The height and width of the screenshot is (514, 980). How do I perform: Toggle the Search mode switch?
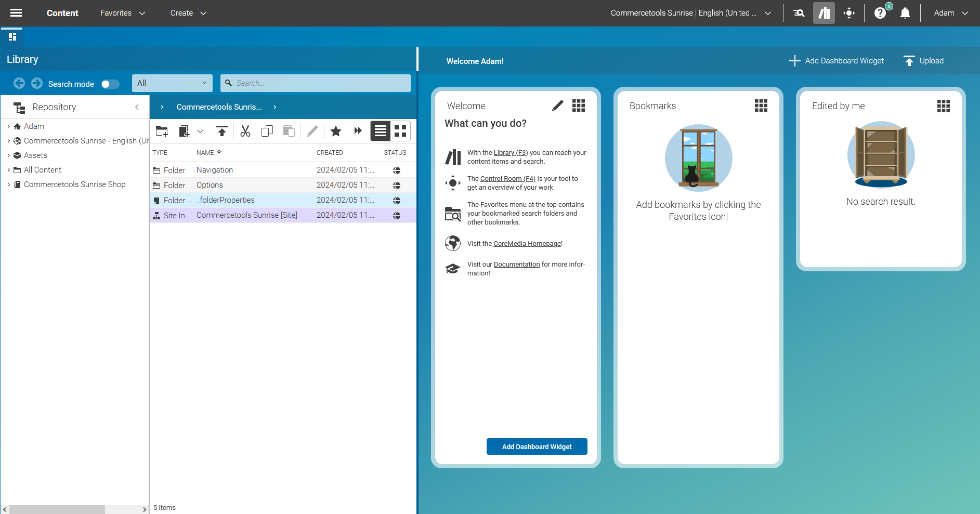110,84
